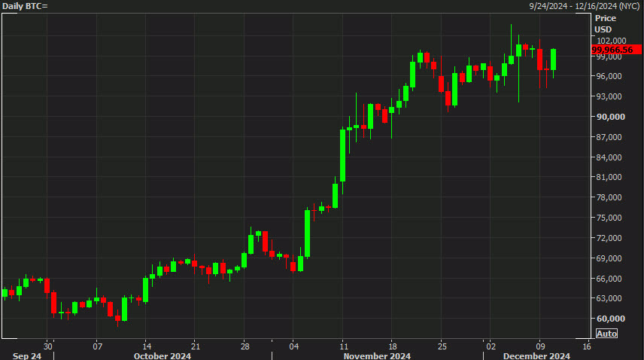Click the 21 date tick label
The width and height of the screenshot is (644, 360).
pos(196,346)
